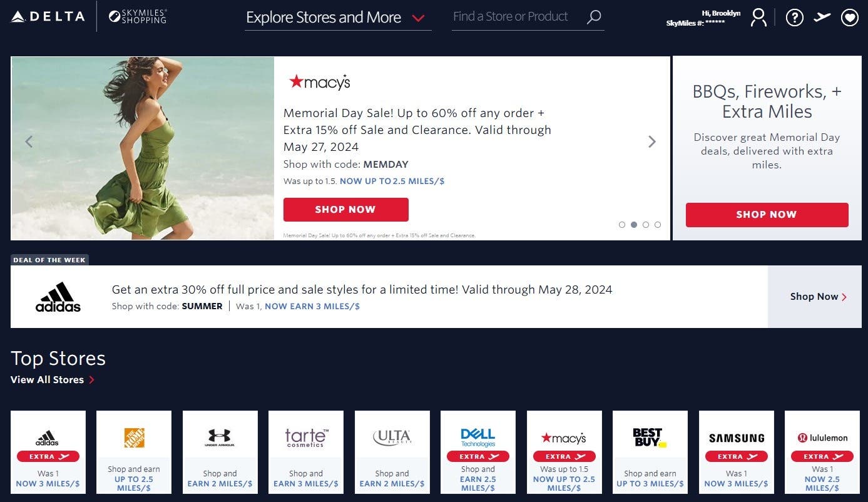Viewport: 868px width, 502px height.
Task: Click the Find a Store or Product field
Action: click(x=519, y=17)
